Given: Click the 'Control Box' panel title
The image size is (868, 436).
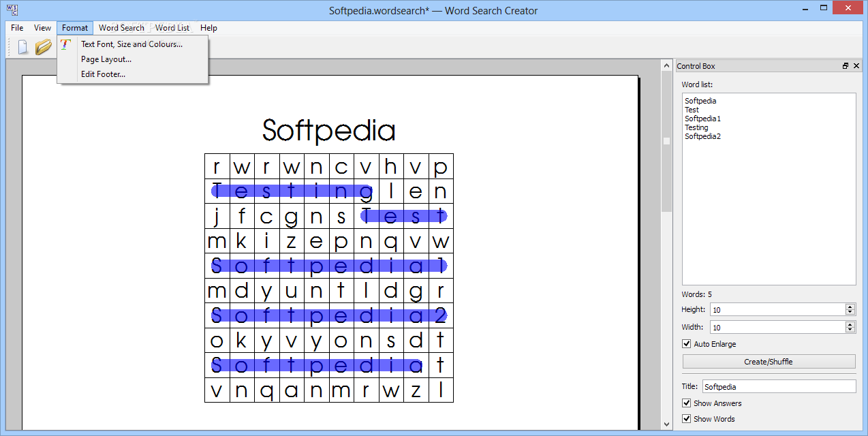Looking at the screenshot, I should point(696,66).
